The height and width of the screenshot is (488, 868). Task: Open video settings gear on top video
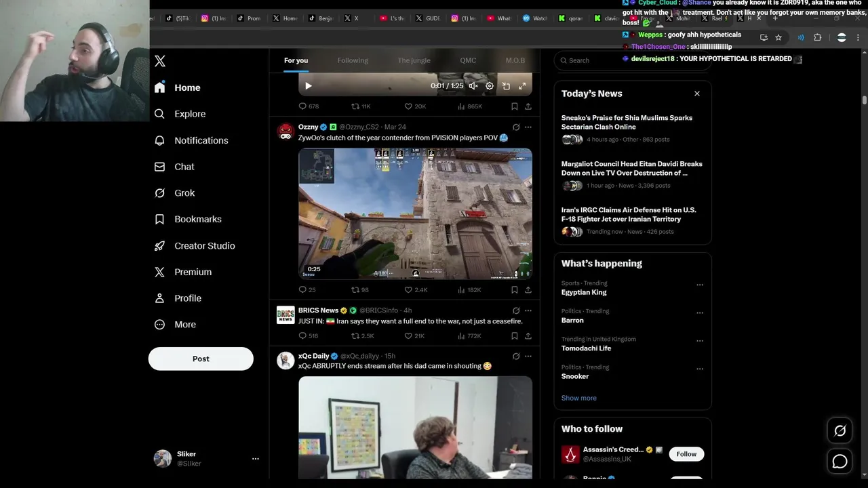490,86
